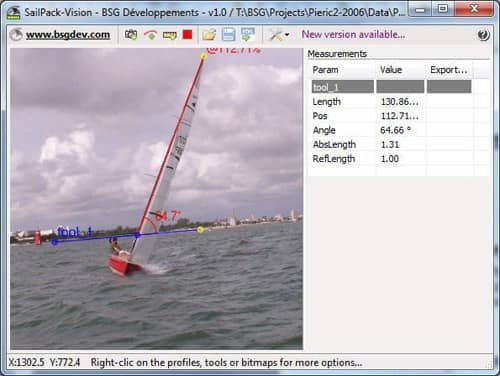Open the help question mark icon

click(483, 35)
